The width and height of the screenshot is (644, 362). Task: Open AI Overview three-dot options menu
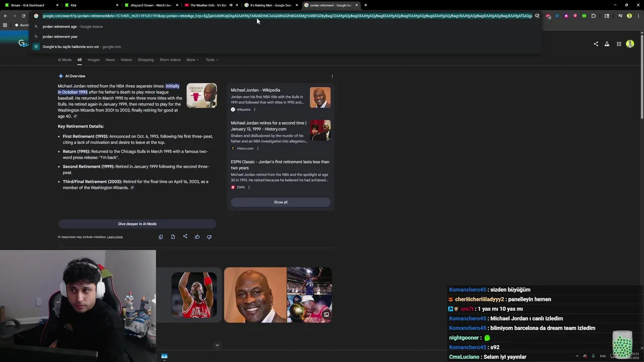click(x=332, y=76)
